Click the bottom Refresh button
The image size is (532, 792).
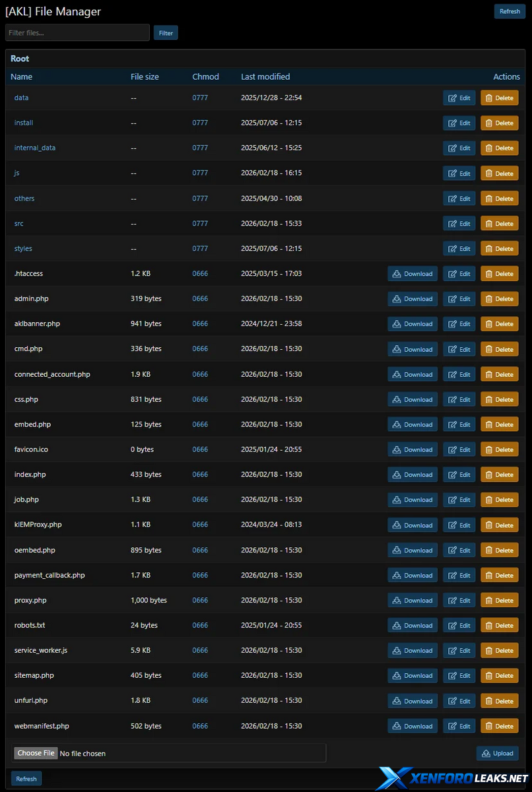point(26,779)
